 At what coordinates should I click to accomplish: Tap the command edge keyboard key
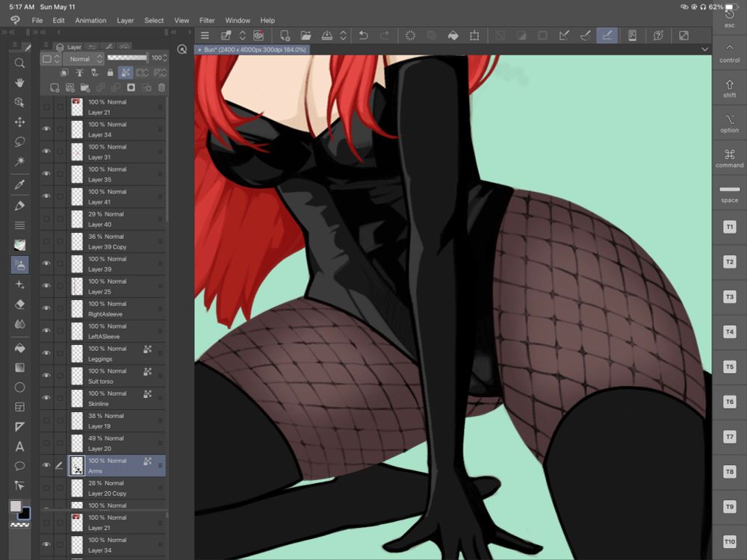point(729,158)
